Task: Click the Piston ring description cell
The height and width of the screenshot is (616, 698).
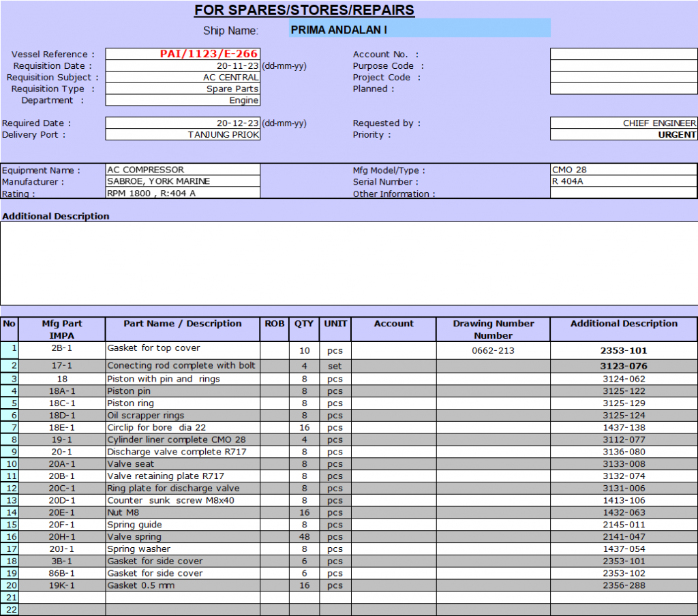Action: point(183,403)
